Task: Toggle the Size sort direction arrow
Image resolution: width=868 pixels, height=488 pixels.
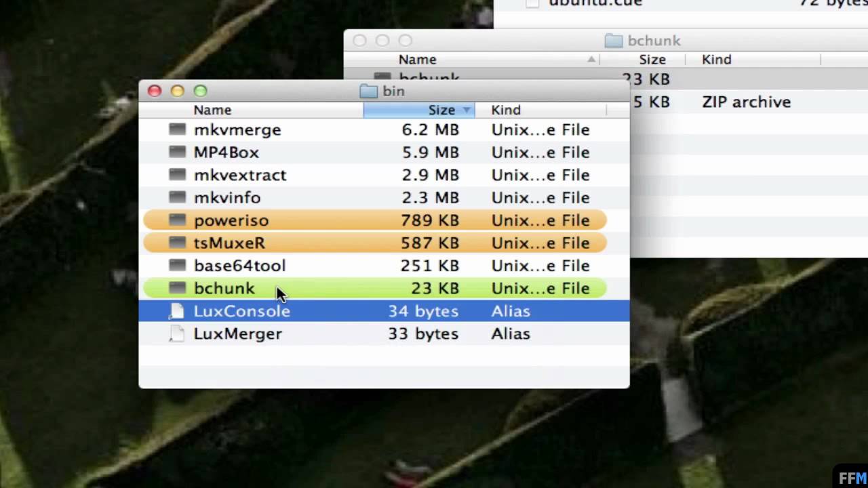Action: point(467,110)
